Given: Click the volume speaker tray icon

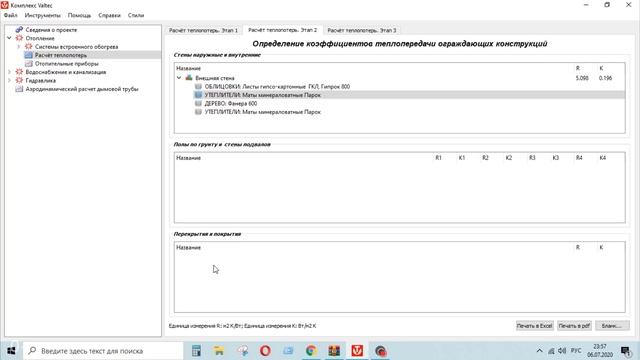Looking at the screenshot, I should tap(562, 351).
